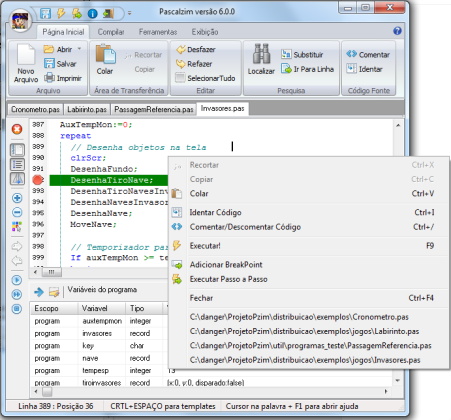Viewport: 451px width, 420px height.
Task: Switch to Página Inicial ribbon tab
Action: click(63, 32)
